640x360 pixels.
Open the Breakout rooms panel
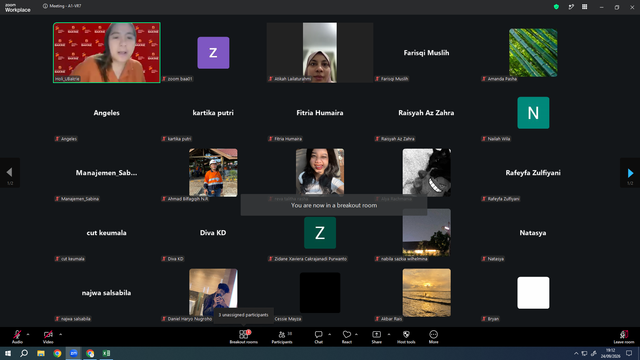(x=243, y=337)
